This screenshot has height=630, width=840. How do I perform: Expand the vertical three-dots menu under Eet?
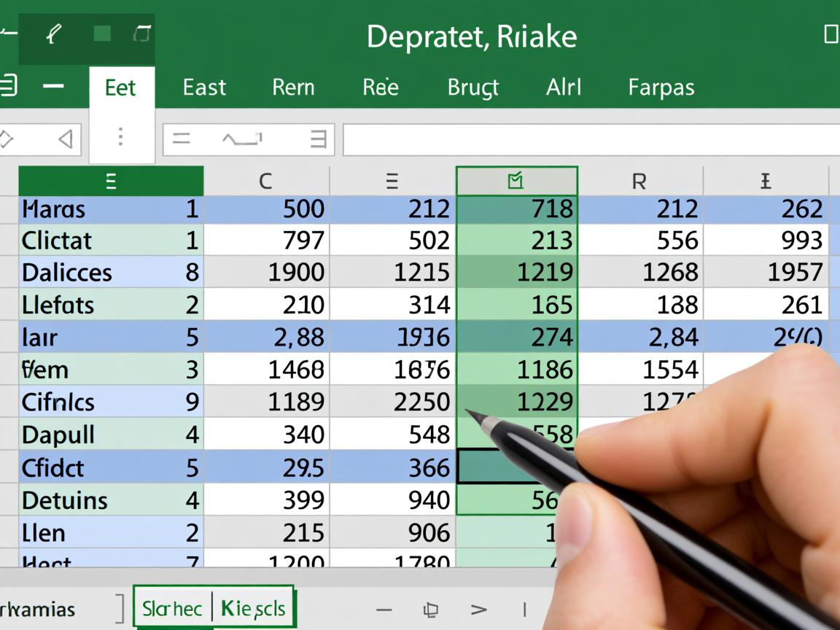(x=120, y=137)
